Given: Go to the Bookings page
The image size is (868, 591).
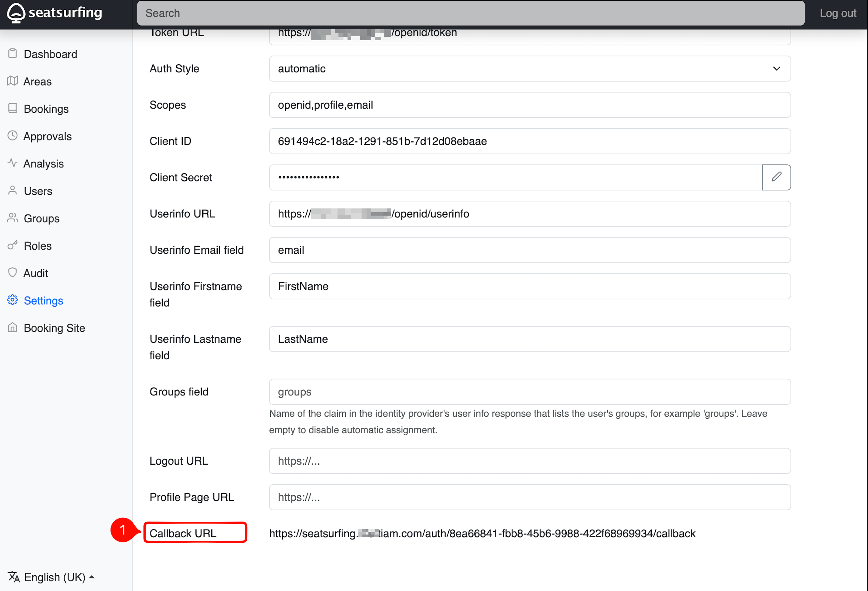Looking at the screenshot, I should click(x=46, y=109).
